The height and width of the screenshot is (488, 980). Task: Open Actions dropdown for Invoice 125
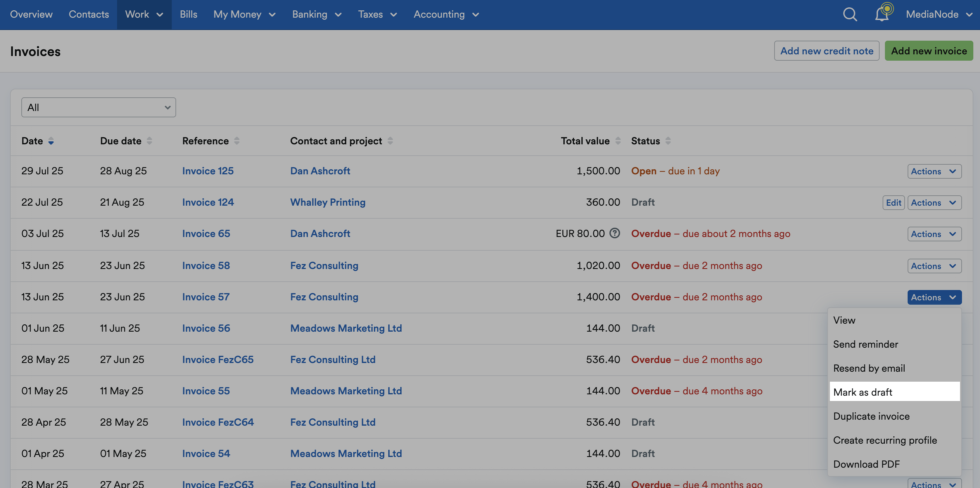pos(934,171)
